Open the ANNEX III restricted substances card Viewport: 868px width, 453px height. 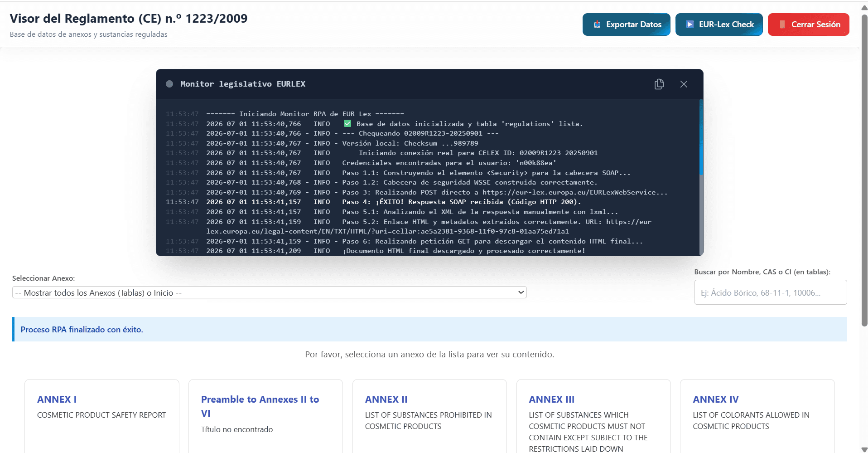(x=593, y=416)
